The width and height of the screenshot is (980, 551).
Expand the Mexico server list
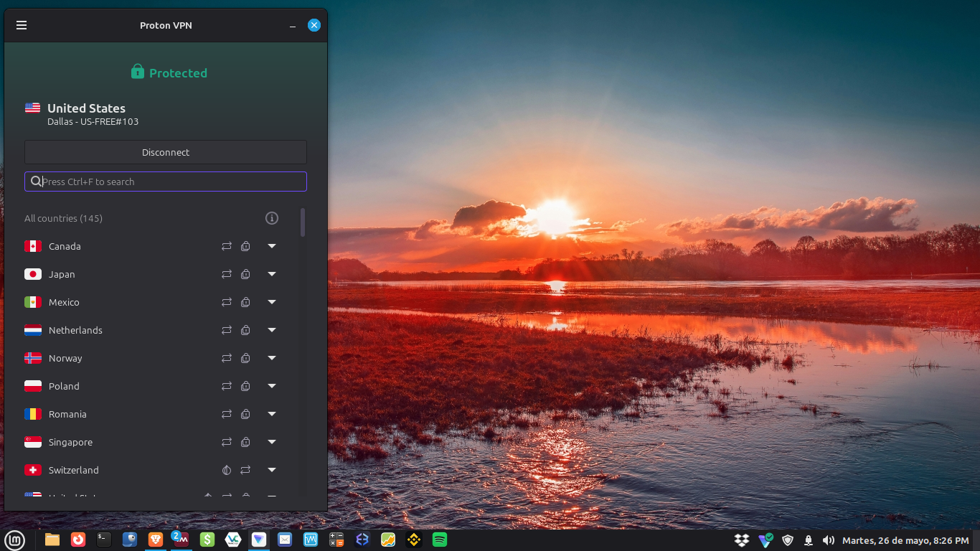(272, 302)
